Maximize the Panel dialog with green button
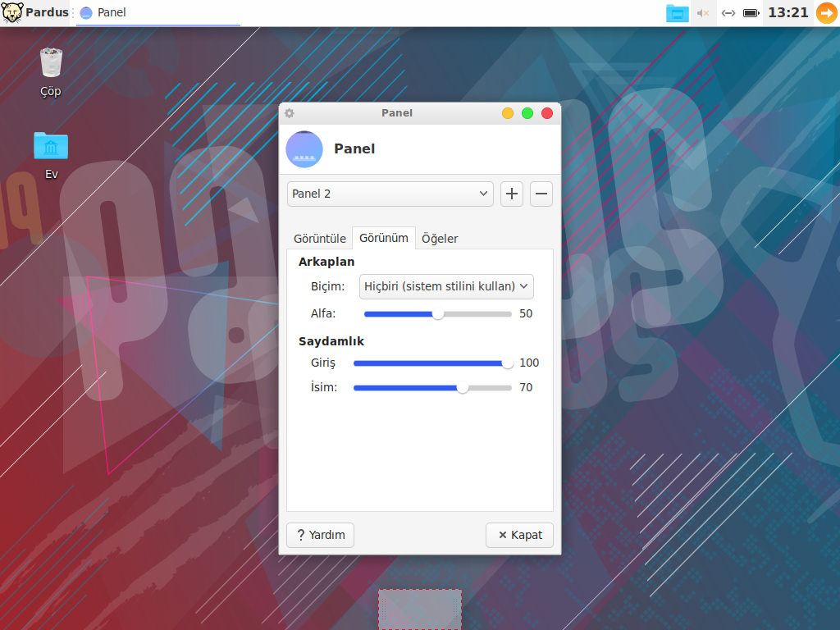 click(527, 113)
